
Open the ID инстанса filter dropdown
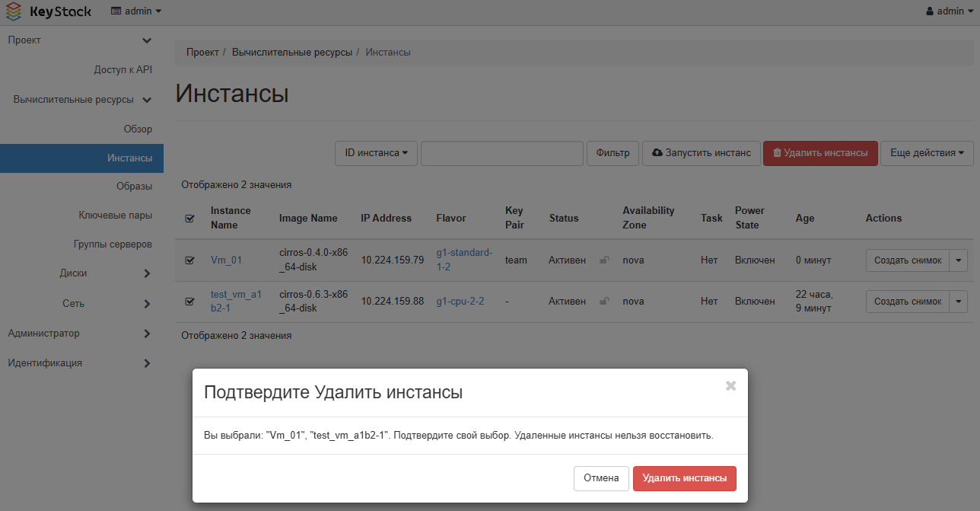point(377,153)
